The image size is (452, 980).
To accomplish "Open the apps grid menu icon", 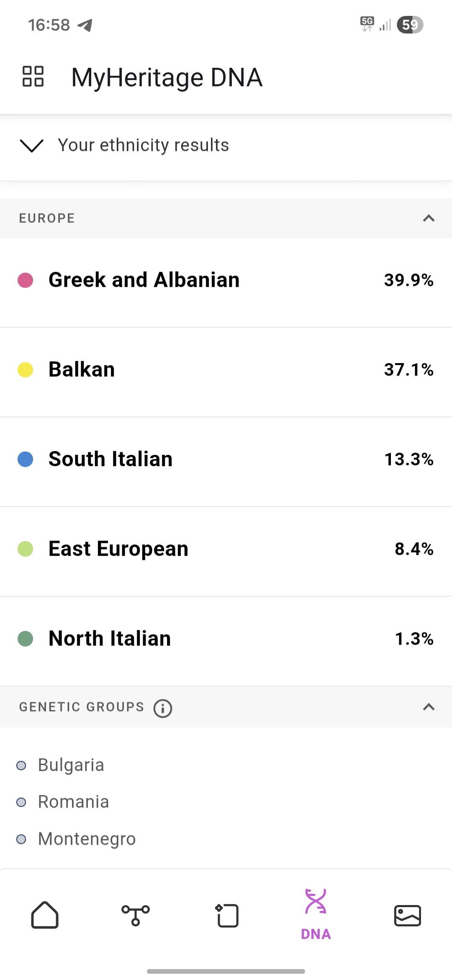I will pos(33,77).
